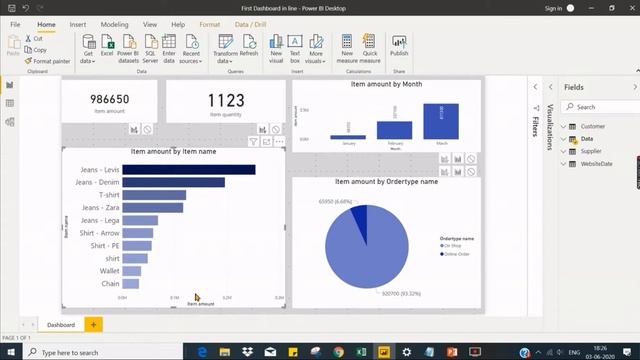The image size is (640, 360).
Task: Insert a New visual
Action: [x=276, y=49]
